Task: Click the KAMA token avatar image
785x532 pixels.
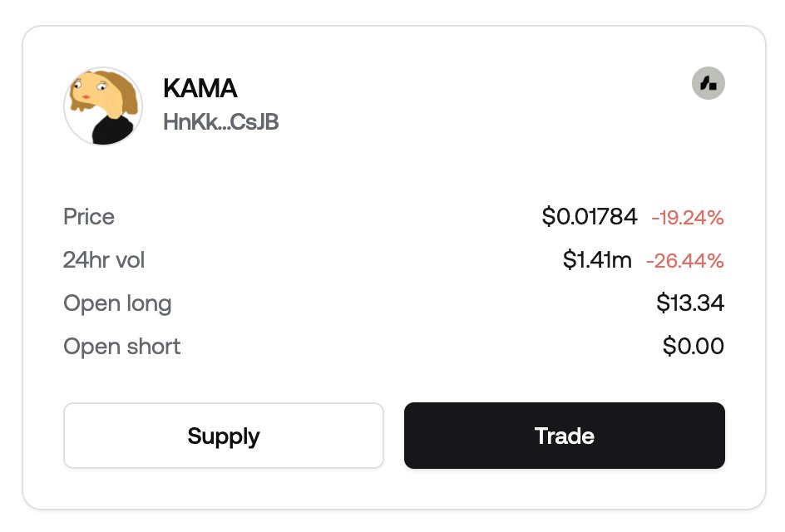Action: 103,106
